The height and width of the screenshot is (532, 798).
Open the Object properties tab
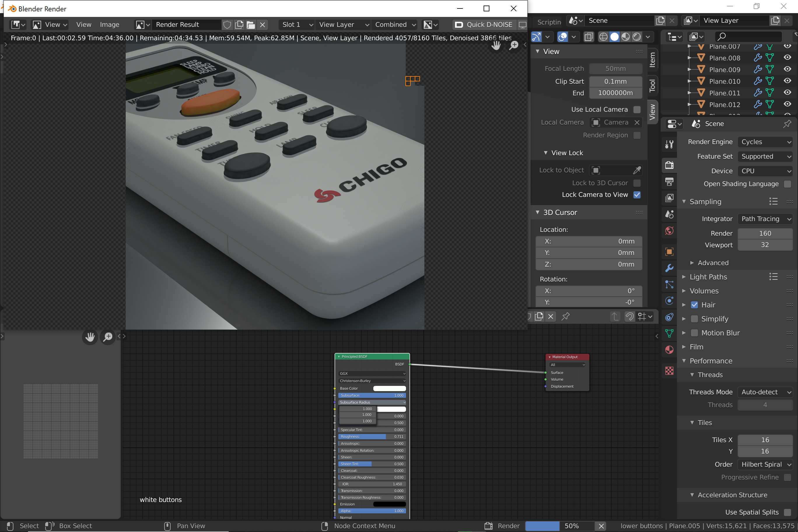pos(669,252)
